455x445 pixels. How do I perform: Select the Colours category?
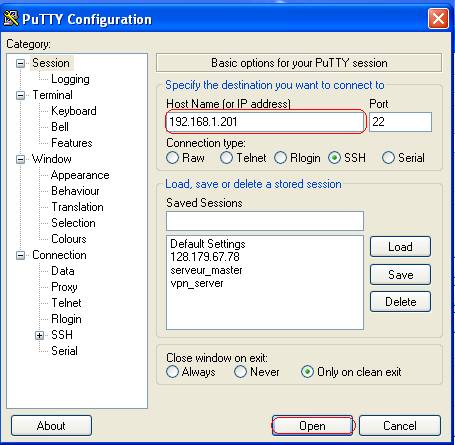[x=69, y=239]
